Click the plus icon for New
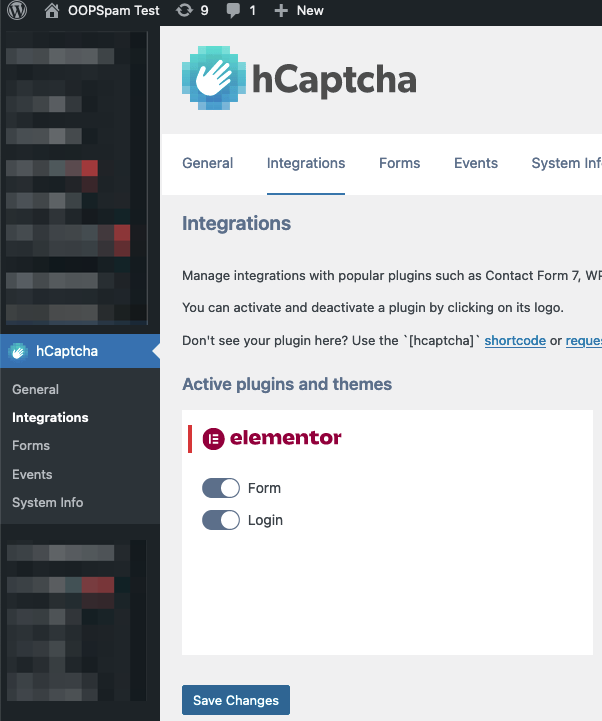602x721 pixels. coord(281,11)
